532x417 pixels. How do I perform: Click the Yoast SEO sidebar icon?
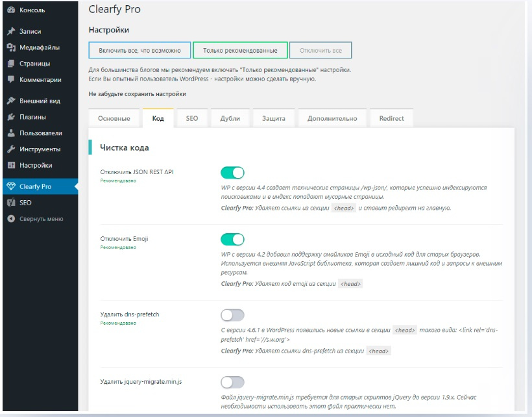coord(11,203)
